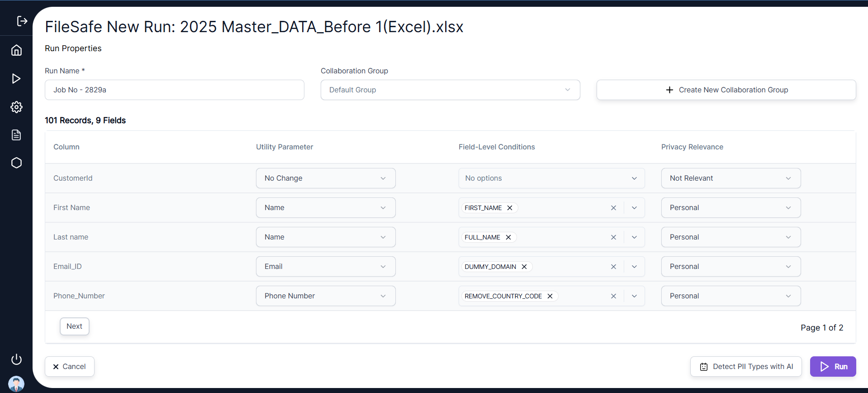Click the document icon in sidebar
868x393 pixels.
(x=16, y=135)
